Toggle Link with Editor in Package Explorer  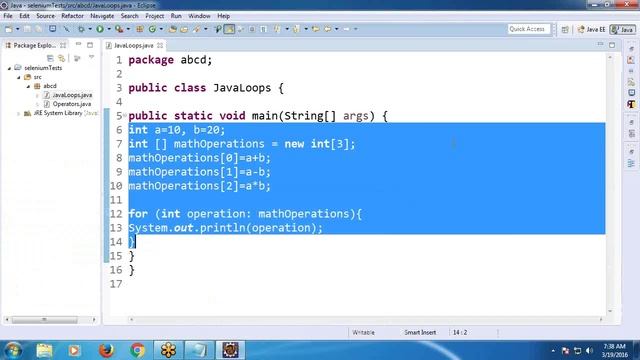[x=62, y=58]
